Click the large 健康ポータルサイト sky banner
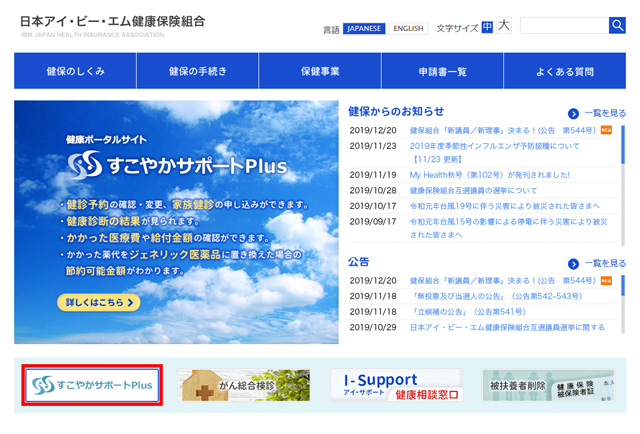The height and width of the screenshot is (434, 640). (x=176, y=222)
